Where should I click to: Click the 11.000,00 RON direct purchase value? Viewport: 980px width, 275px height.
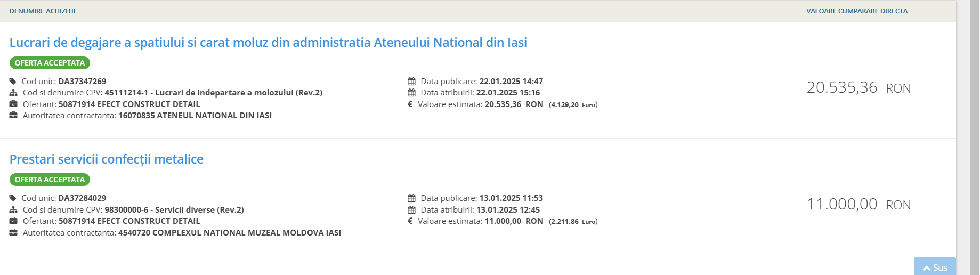[x=858, y=205]
